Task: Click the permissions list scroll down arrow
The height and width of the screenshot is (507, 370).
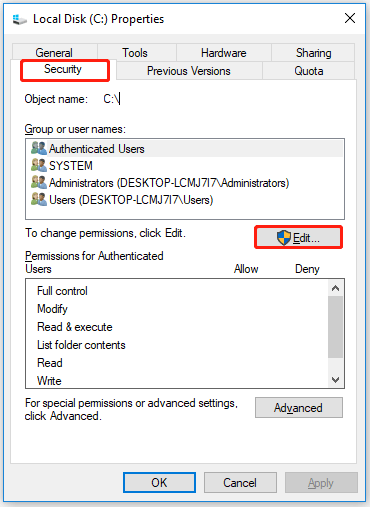Action: tap(336, 379)
